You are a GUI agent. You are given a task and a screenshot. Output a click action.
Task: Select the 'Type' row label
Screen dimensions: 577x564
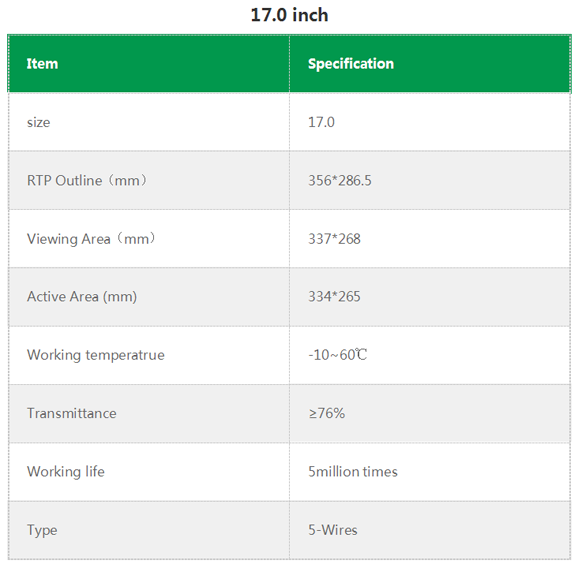[x=42, y=530]
